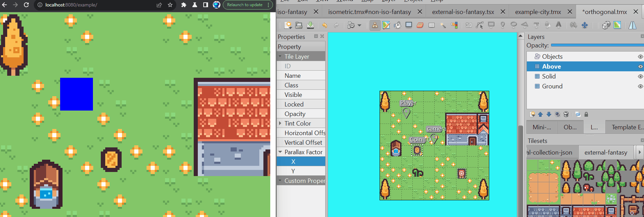The image size is (644, 217).
Task: Open the Template Editor panel tab
Action: pyautogui.click(x=627, y=127)
